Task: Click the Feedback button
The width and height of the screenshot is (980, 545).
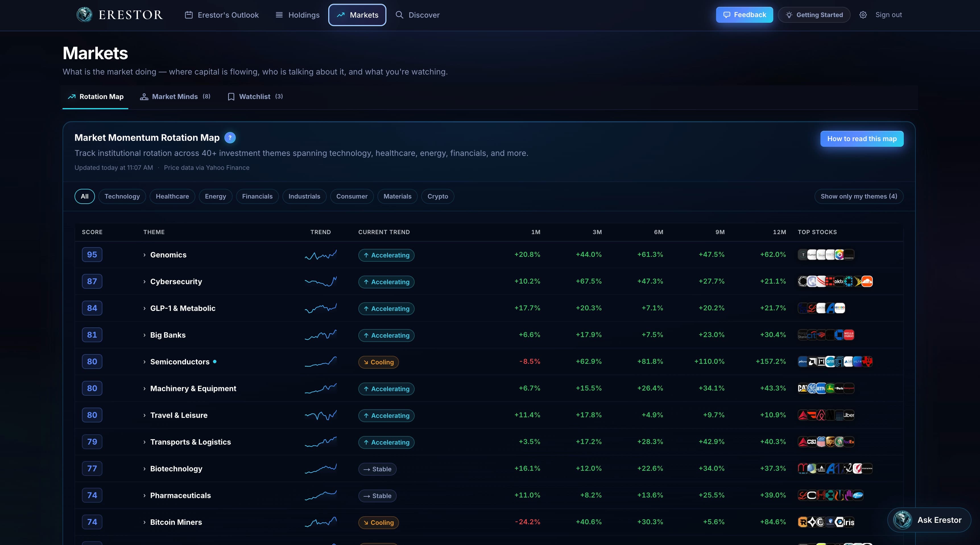Action: tap(744, 15)
